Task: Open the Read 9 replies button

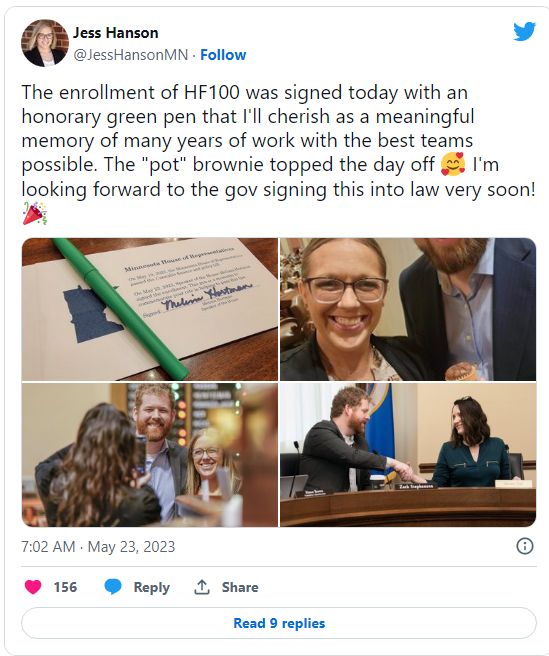Action: pyautogui.click(x=279, y=623)
